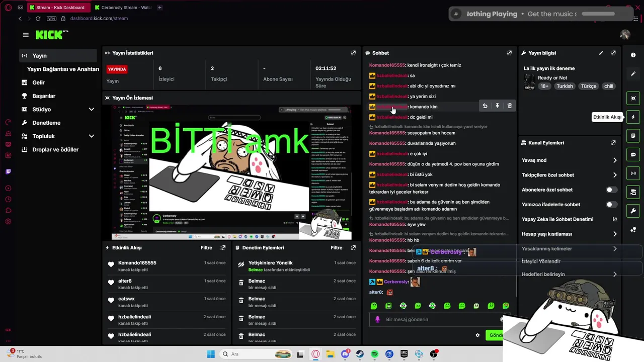
Task: Toggle the stream statistics broadcast icon in sidebar
Action: (x=633, y=173)
